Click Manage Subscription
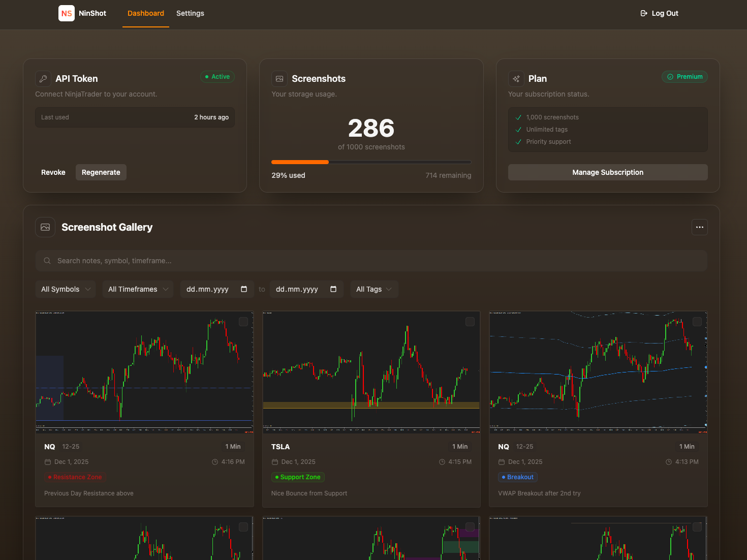The height and width of the screenshot is (560, 747). coord(608,172)
